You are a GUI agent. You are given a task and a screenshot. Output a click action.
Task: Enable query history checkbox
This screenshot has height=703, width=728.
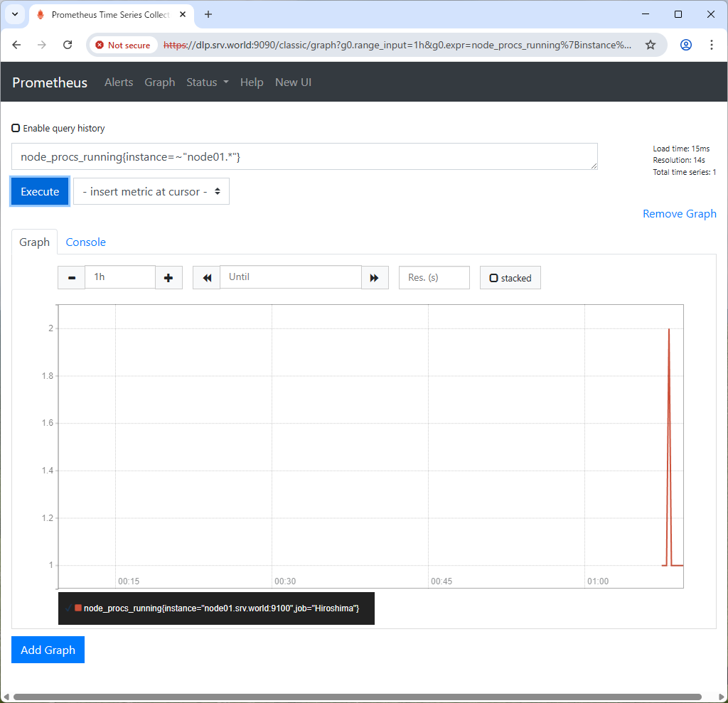click(x=16, y=129)
